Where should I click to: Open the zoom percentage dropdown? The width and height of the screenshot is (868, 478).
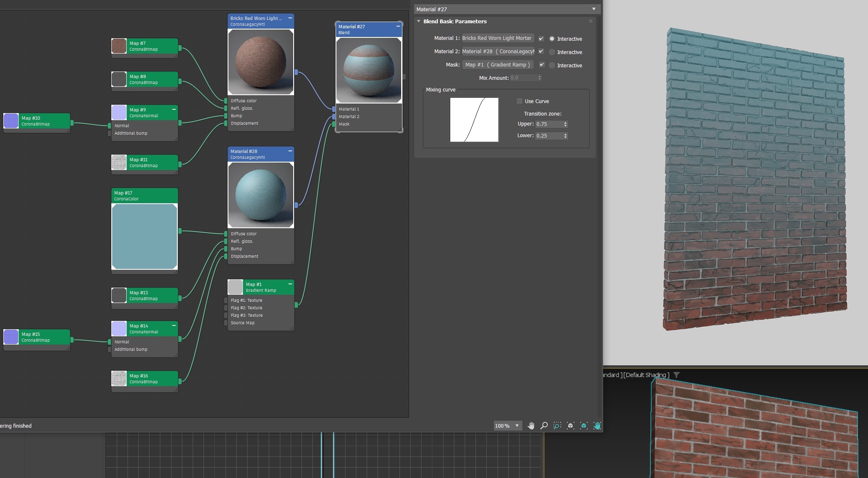(517, 426)
